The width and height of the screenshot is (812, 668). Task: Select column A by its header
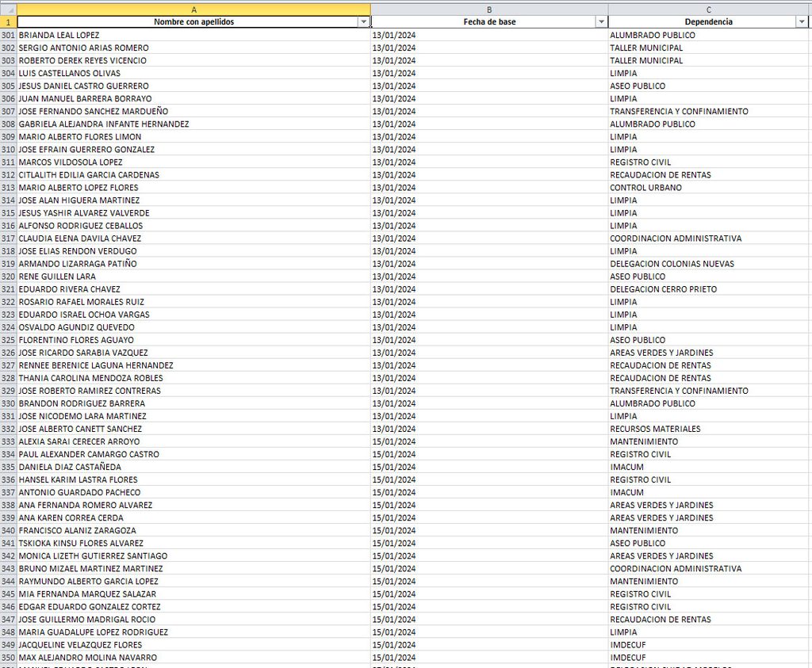point(193,10)
